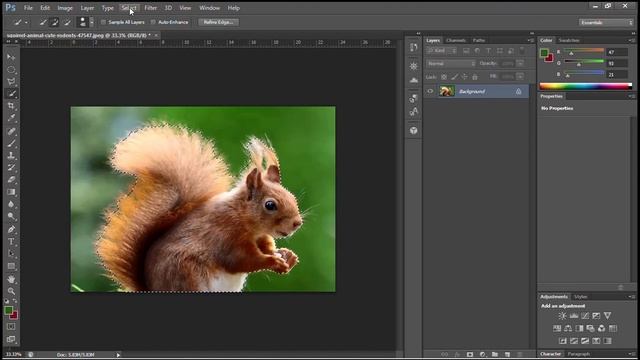Switch to the Paths tab
This screenshot has height=360, width=640.
[x=479, y=40]
